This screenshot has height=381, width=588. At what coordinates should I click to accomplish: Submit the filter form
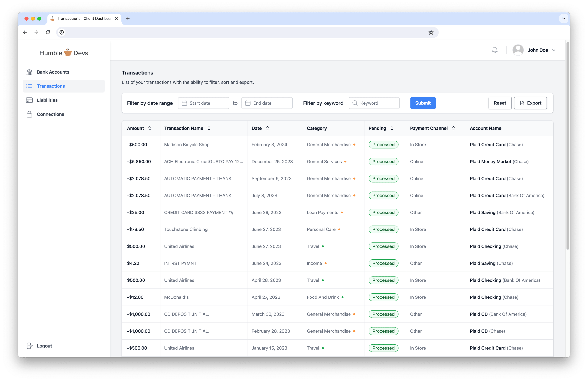[423, 103]
